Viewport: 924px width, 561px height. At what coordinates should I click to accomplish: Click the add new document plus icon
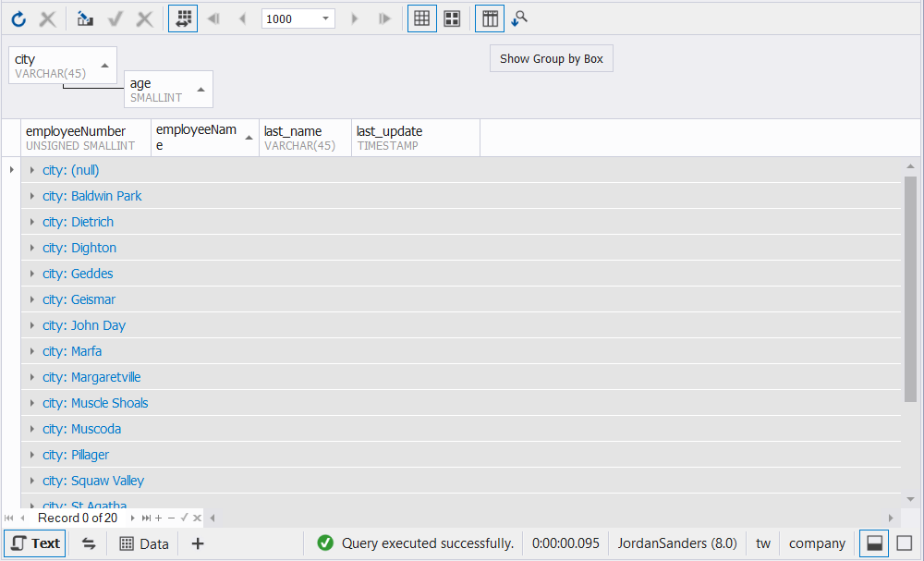click(197, 543)
